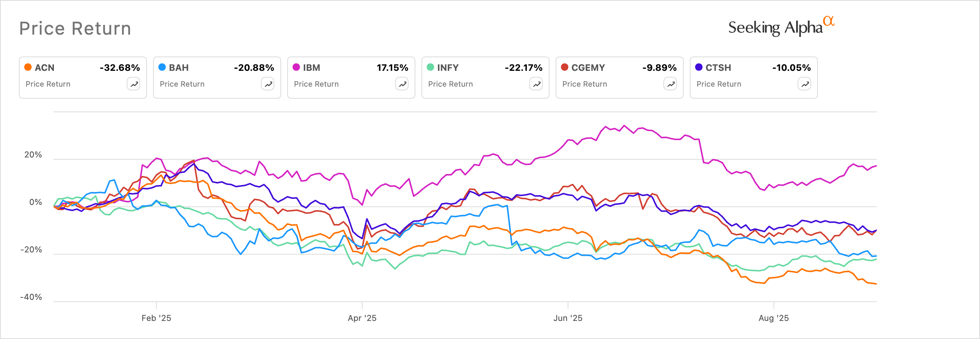Click the Seeking Alpha logo

pos(781,27)
